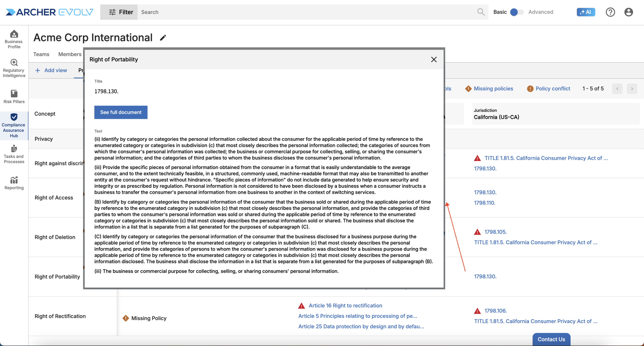
Task: Click warning triangle beside 1798.106.
Action: [477, 311]
